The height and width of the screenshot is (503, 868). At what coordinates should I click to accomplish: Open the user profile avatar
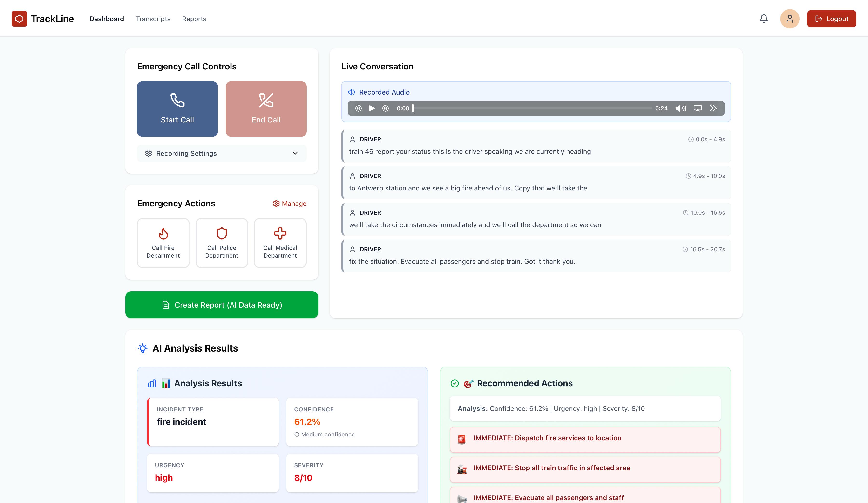coord(789,19)
